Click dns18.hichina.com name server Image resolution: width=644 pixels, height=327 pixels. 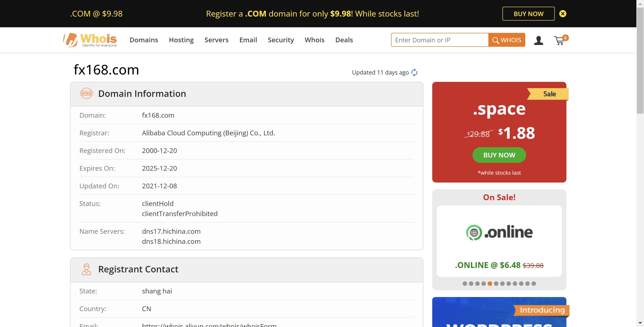click(x=171, y=242)
